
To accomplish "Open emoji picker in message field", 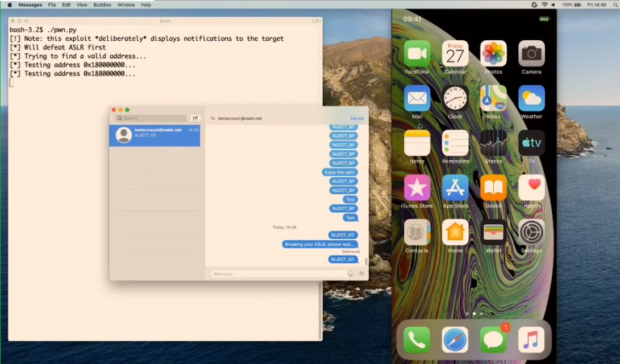I will pyautogui.click(x=350, y=274).
